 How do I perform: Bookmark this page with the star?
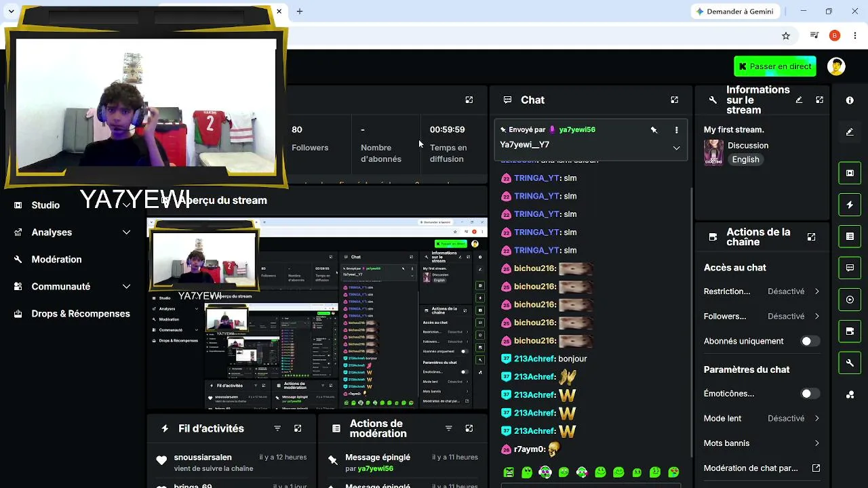click(786, 35)
